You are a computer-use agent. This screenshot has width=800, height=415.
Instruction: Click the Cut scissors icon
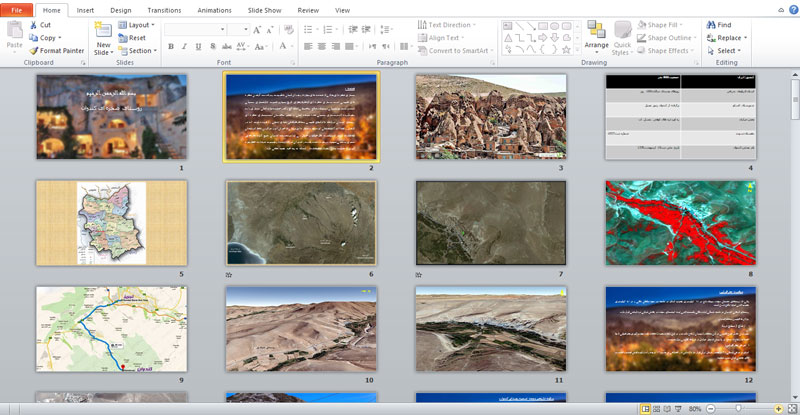click(33, 25)
